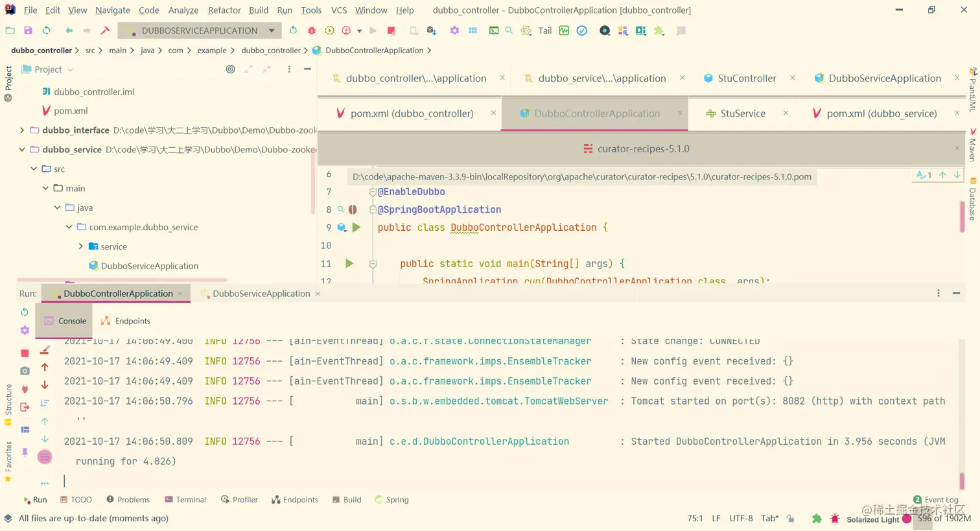The image size is (980, 531).
Task: Click the Search Everywhere magnifier icon
Action: coord(509,30)
